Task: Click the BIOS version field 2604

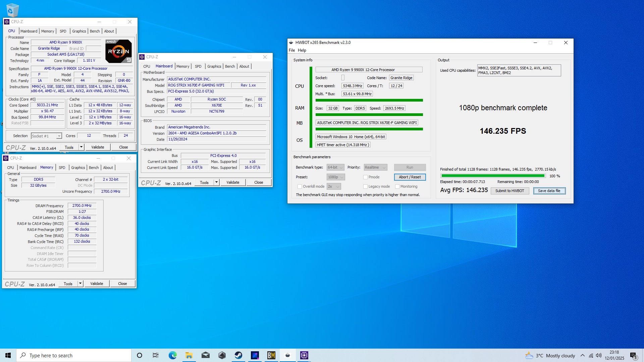Action: click(217, 133)
